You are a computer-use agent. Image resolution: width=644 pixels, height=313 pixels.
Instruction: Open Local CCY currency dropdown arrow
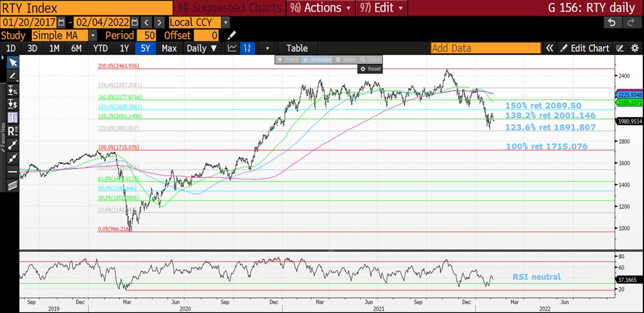(x=226, y=22)
